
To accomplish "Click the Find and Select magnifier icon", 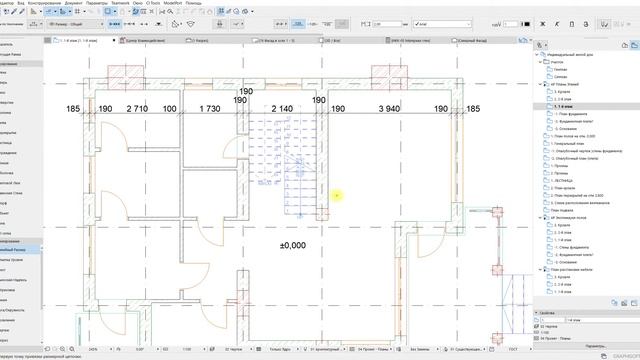I will point(170,11).
